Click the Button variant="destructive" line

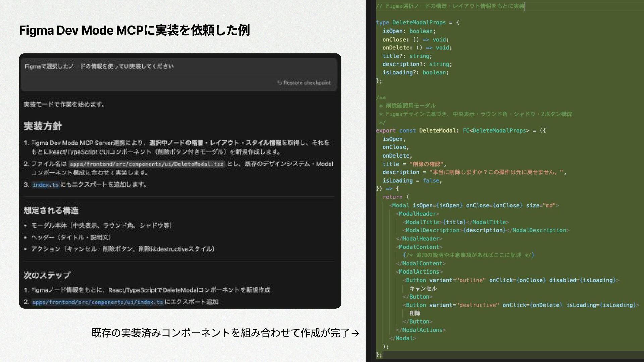521,305
